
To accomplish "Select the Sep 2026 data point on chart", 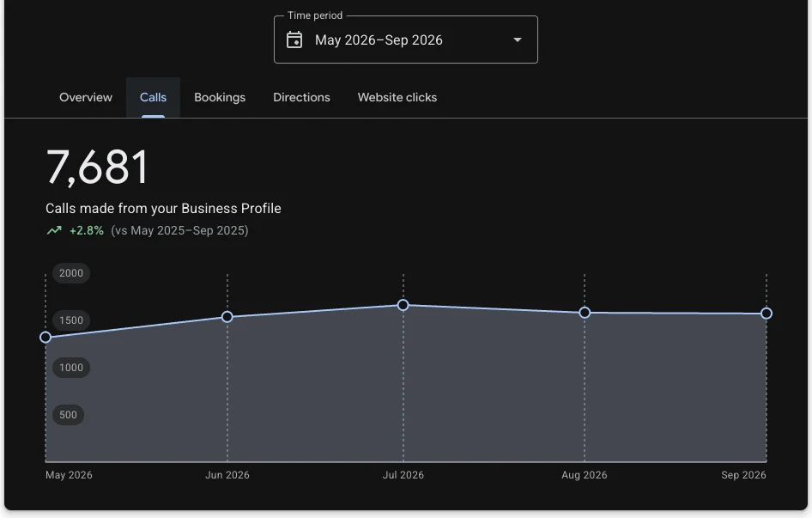I will click(767, 314).
